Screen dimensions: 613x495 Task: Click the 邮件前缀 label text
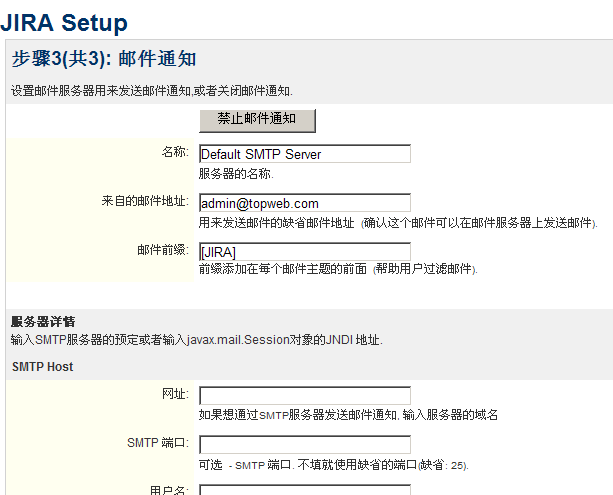tap(163, 250)
